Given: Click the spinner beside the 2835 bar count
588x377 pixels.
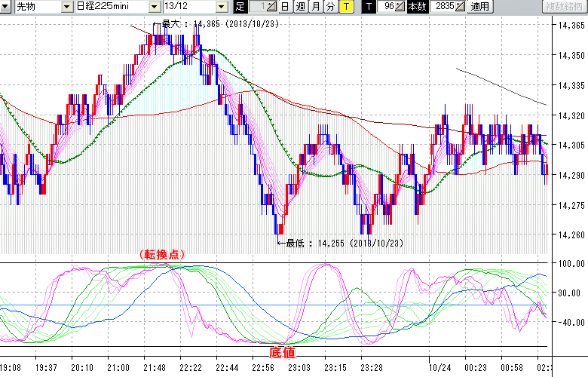Looking at the screenshot, I should pyautogui.click(x=460, y=7).
